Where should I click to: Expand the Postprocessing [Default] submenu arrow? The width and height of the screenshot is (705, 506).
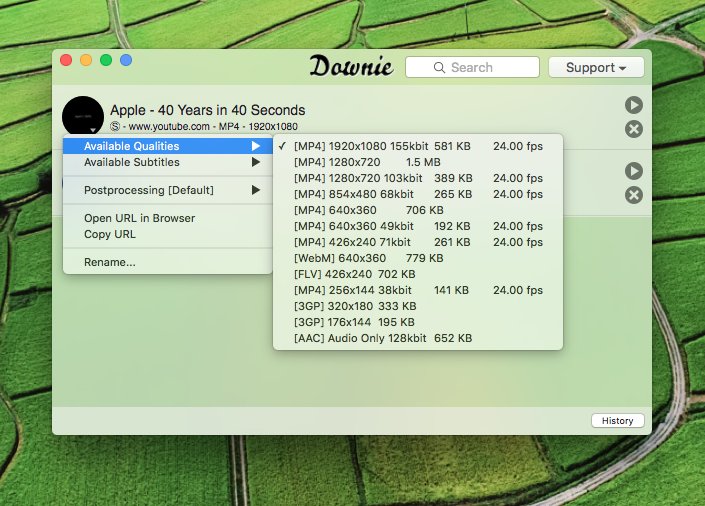point(256,190)
